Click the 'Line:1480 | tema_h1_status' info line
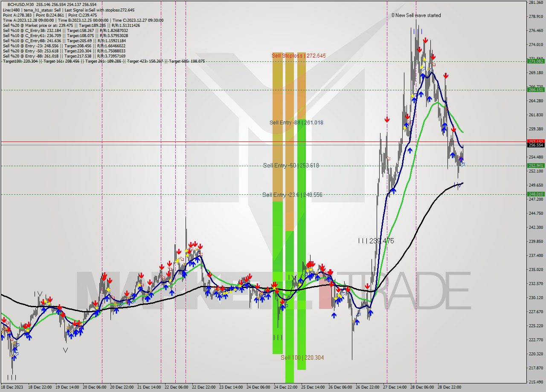 (x=68, y=10)
